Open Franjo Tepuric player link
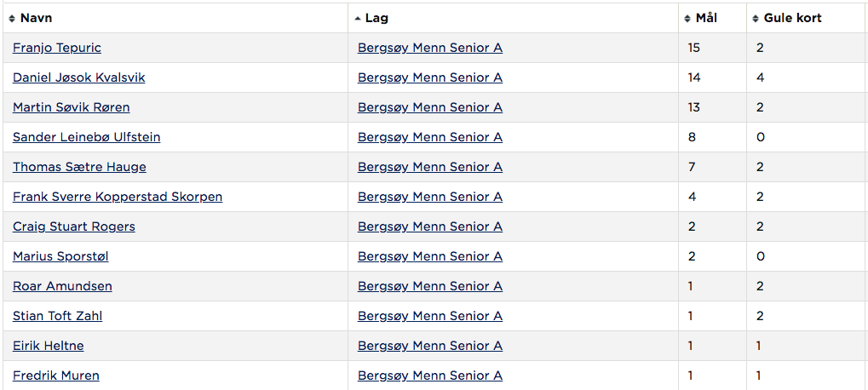Viewport: 868px width, 390px height. tap(57, 49)
